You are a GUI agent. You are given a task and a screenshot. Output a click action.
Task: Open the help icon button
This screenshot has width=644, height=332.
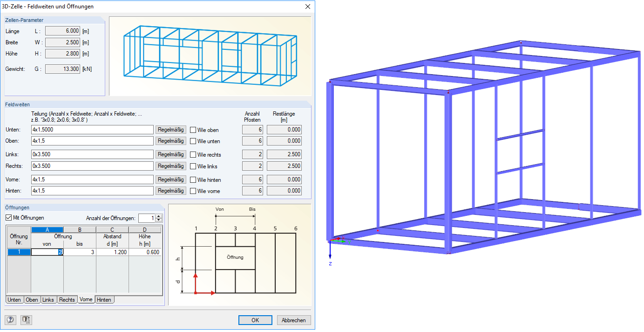click(10, 320)
